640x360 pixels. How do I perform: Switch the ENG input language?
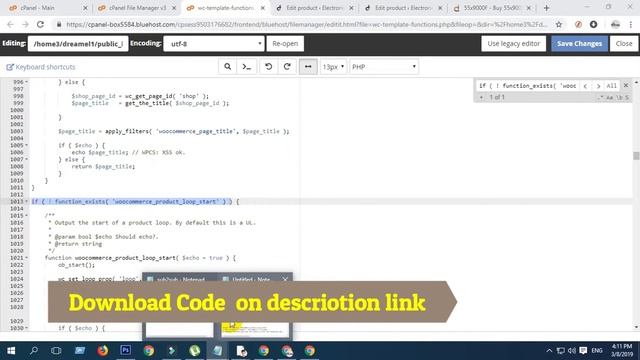click(597, 351)
